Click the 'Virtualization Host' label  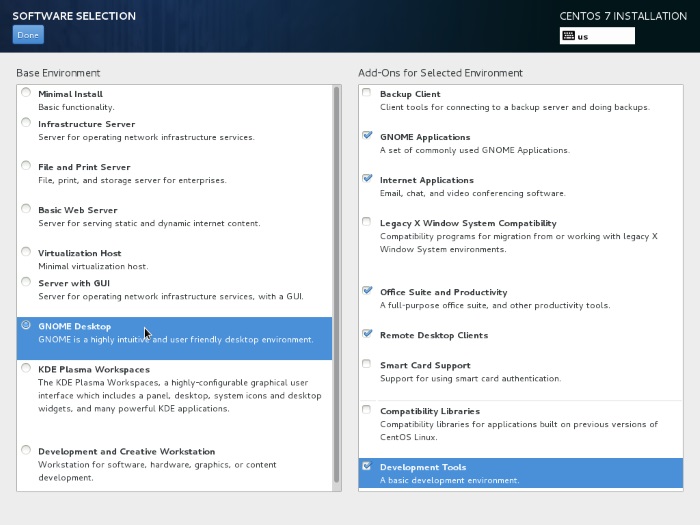tap(79, 253)
